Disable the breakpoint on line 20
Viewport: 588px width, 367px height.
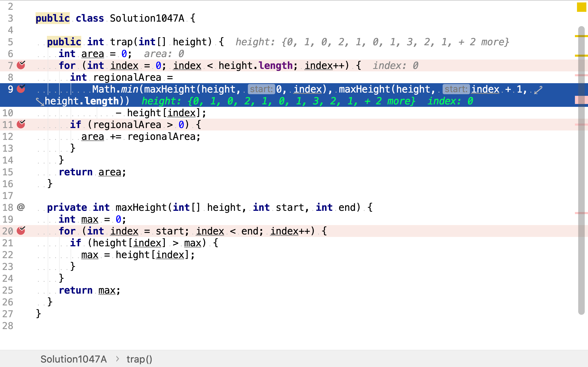[x=21, y=231]
